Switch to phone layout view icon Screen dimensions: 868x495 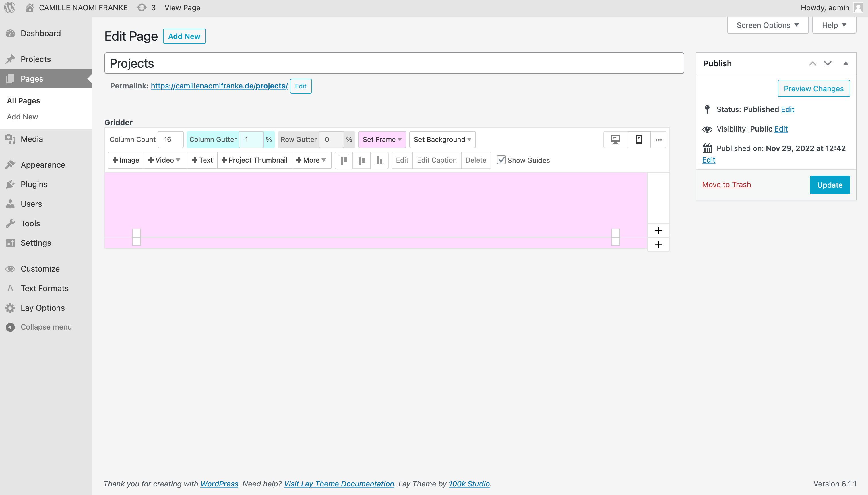point(639,139)
